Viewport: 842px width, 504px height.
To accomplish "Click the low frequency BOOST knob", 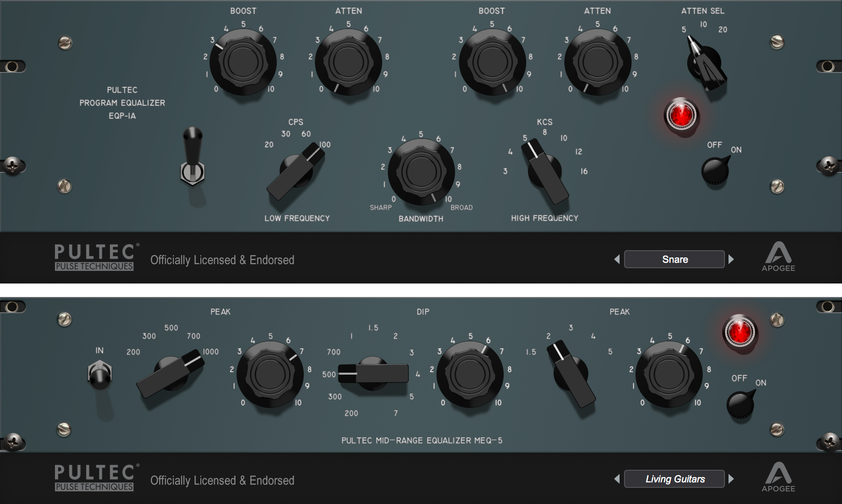I will (243, 62).
